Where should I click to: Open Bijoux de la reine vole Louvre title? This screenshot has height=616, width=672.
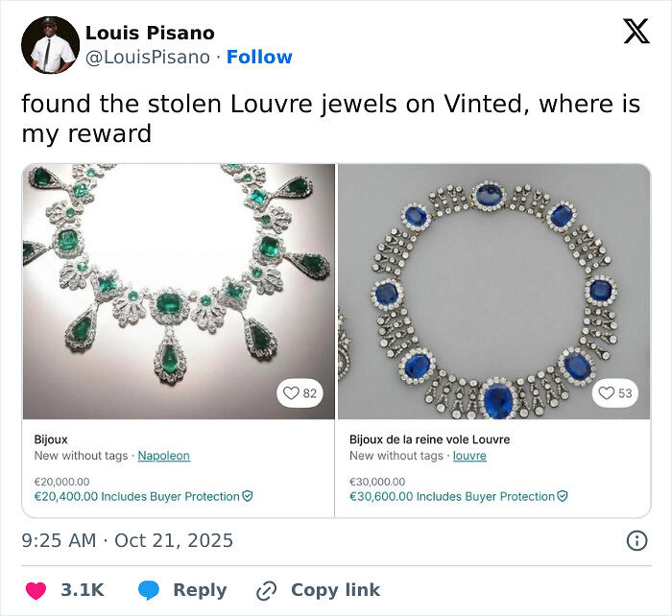[429, 439]
